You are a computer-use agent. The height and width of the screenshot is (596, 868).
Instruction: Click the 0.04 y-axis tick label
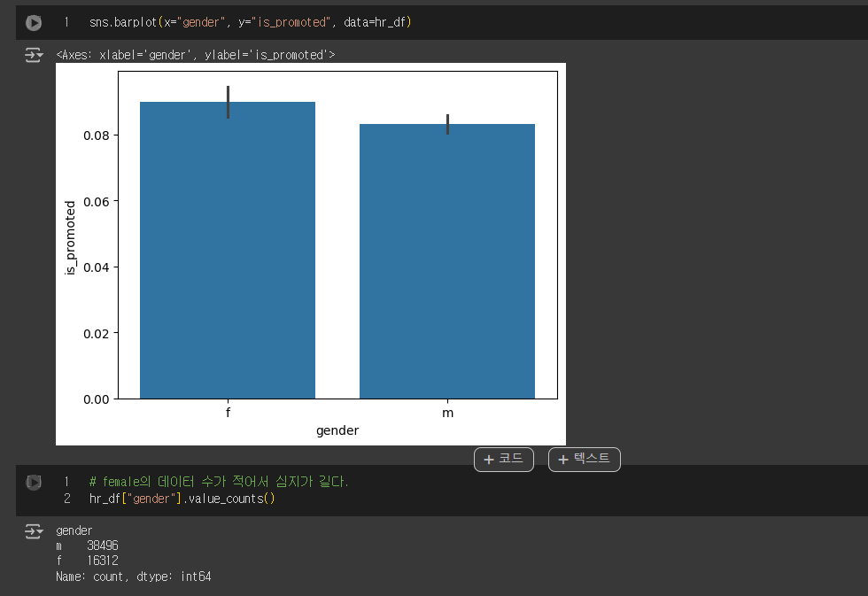[x=97, y=267]
